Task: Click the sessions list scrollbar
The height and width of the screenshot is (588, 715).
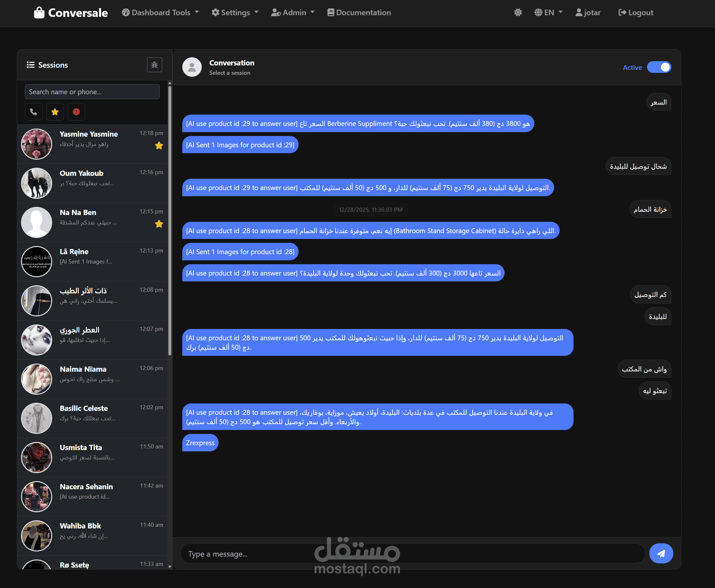Action: 170,220
